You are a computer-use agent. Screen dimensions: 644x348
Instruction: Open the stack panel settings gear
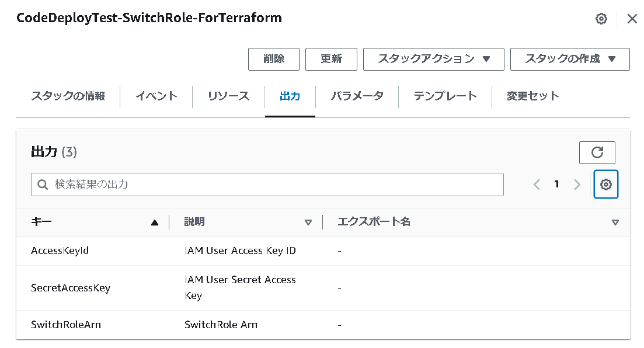[x=601, y=19]
